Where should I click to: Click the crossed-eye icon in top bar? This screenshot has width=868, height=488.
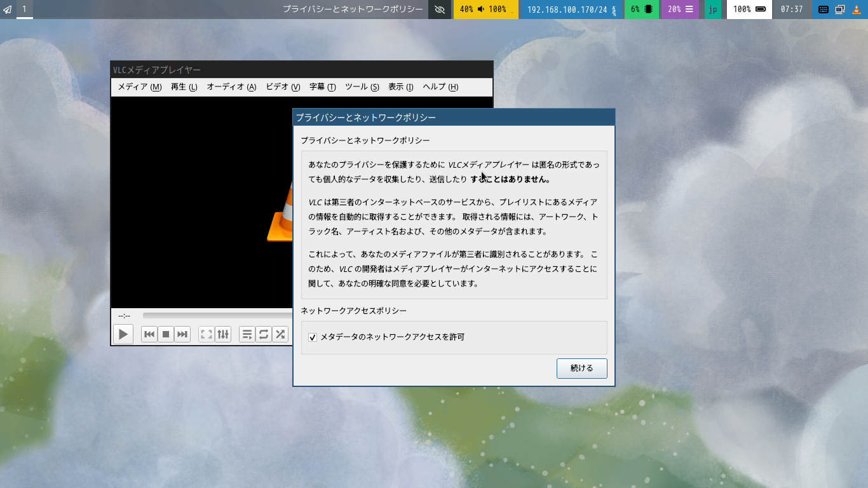pos(440,10)
